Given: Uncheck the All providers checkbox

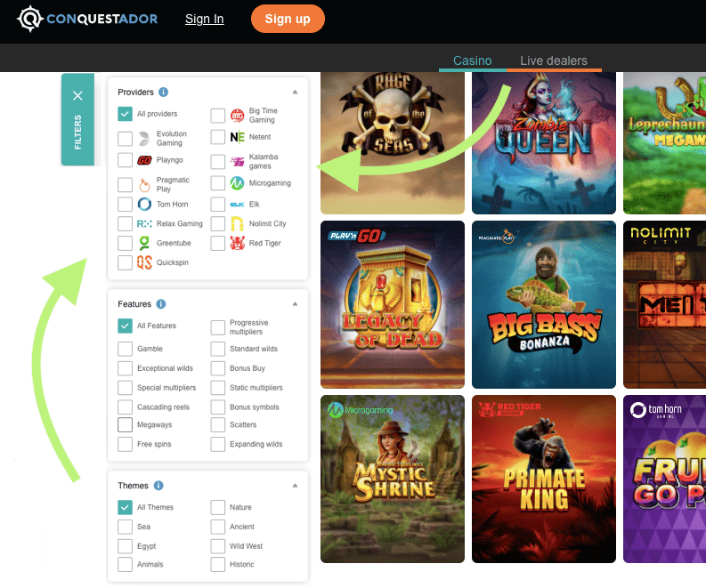Looking at the screenshot, I should [x=126, y=114].
